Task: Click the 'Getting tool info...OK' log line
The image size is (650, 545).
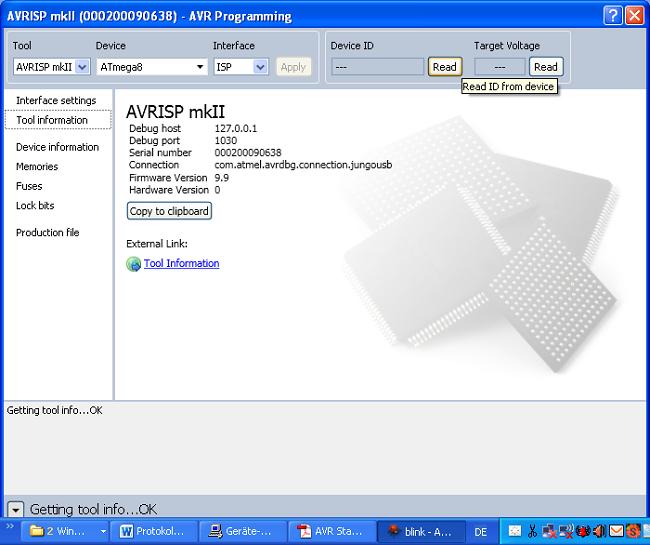Action: (x=54, y=410)
